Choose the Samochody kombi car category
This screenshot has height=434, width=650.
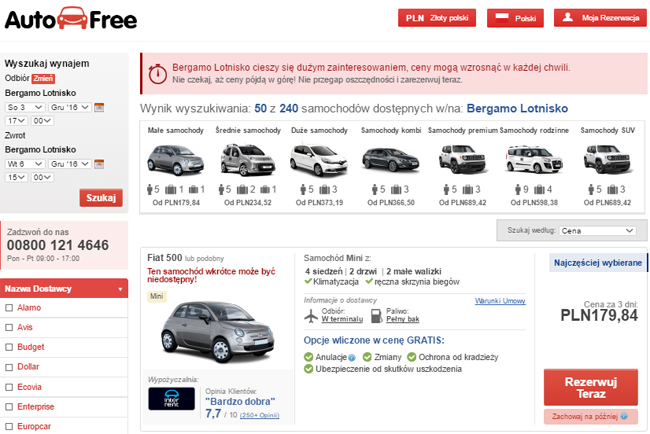tap(391, 158)
